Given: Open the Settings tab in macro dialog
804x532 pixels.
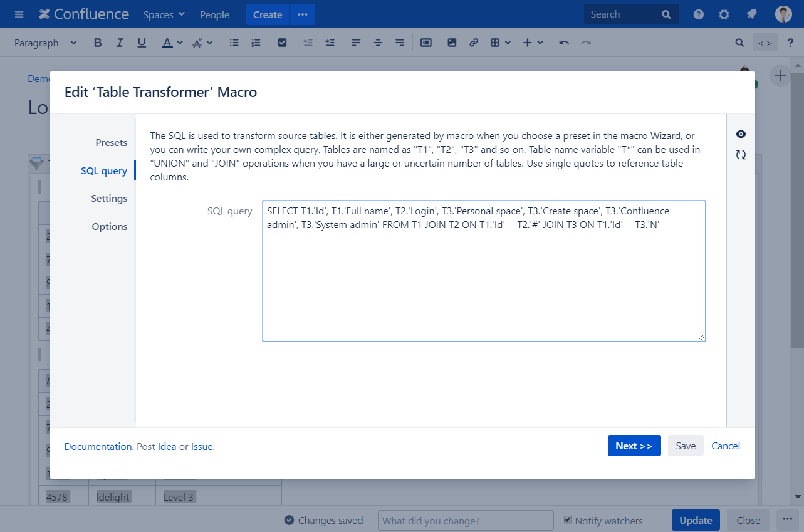Looking at the screenshot, I should click(109, 199).
